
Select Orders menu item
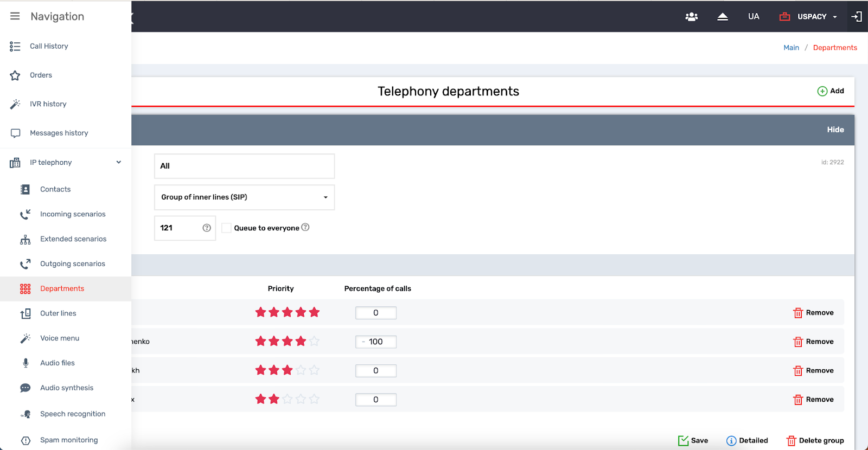pyautogui.click(x=41, y=75)
